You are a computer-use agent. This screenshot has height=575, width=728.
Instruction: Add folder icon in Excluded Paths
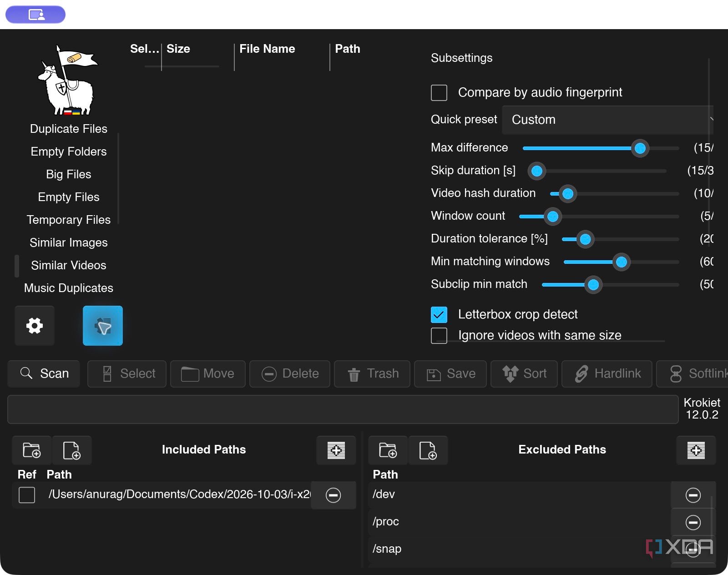coord(388,450)
